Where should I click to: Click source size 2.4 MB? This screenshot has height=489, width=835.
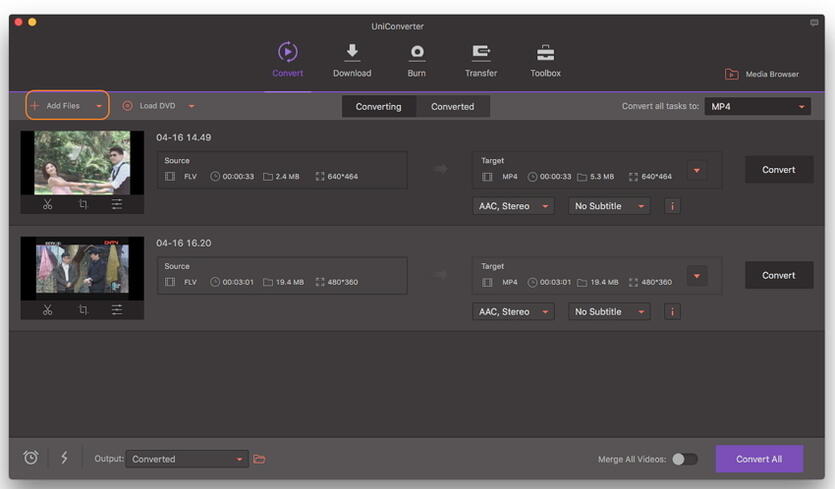pos(288,176)
